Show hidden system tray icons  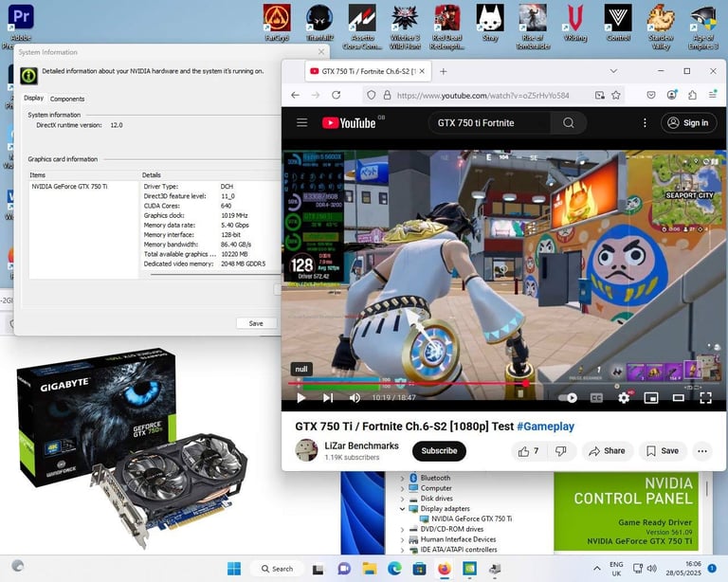596,568
